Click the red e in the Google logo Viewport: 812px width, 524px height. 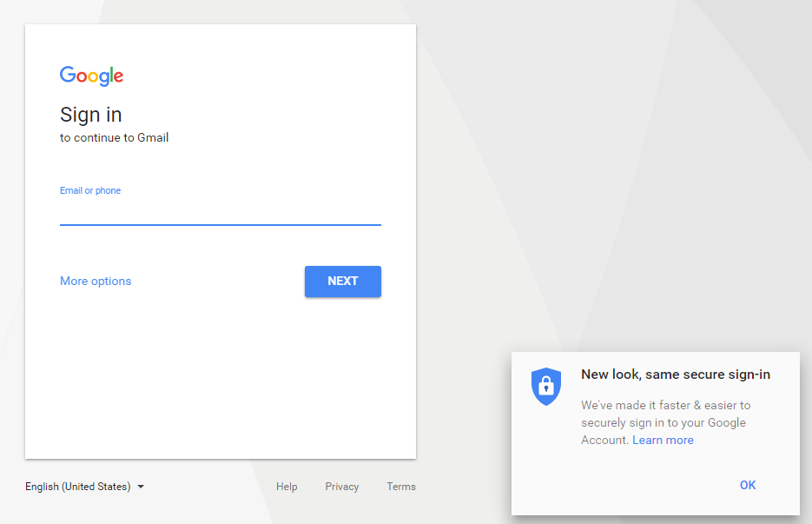click(x=119, y=77)
